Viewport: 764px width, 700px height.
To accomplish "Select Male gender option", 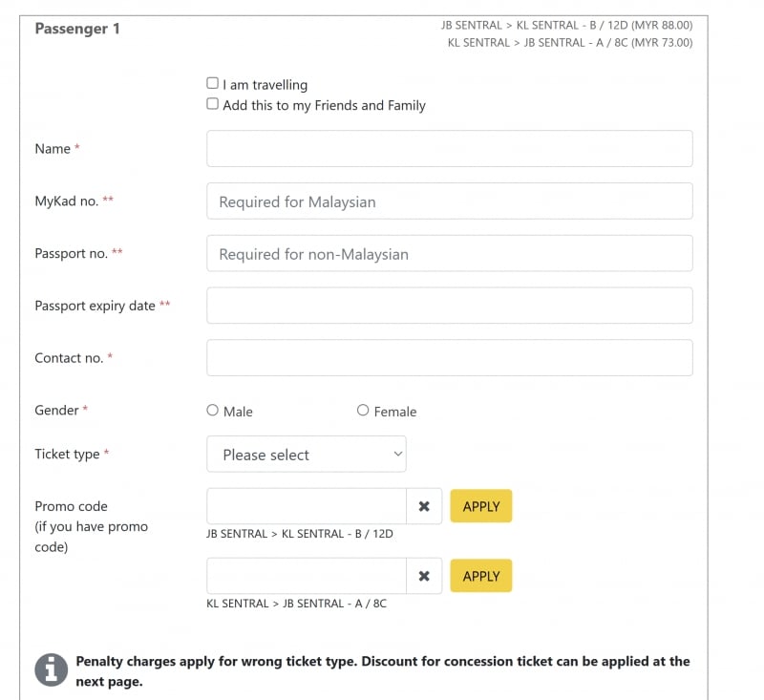I will coord(213,411).
